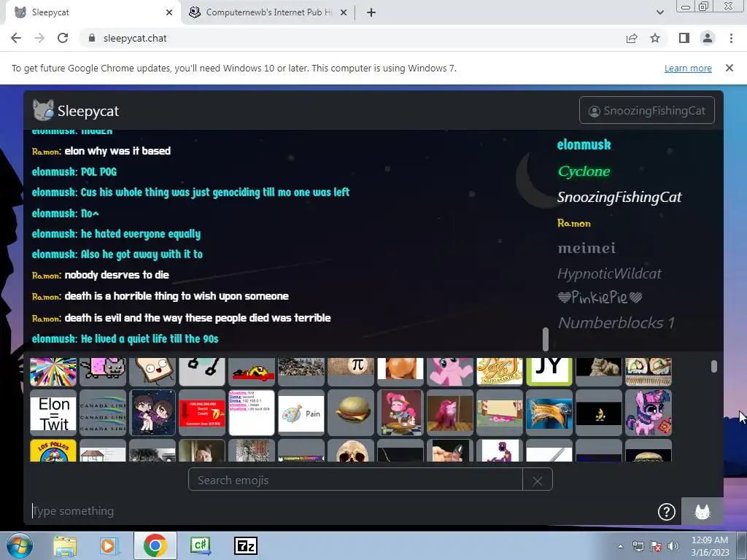
Task: Select the cheeseburger emoji
Action: click(351, 413)
